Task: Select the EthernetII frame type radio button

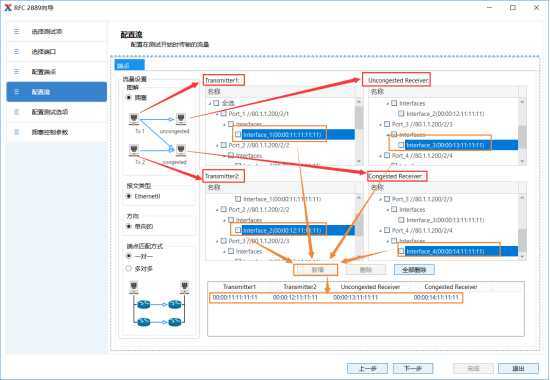Action: pos(129,196)
